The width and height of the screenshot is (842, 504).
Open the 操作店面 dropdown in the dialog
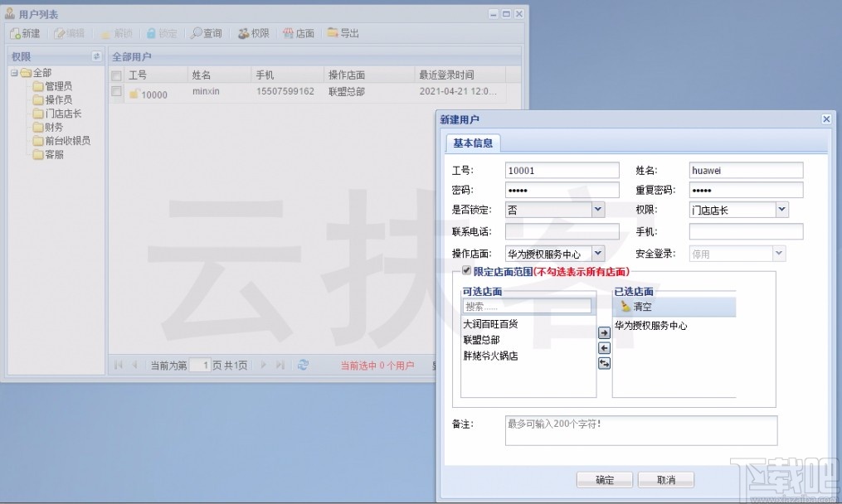point(597,253)
